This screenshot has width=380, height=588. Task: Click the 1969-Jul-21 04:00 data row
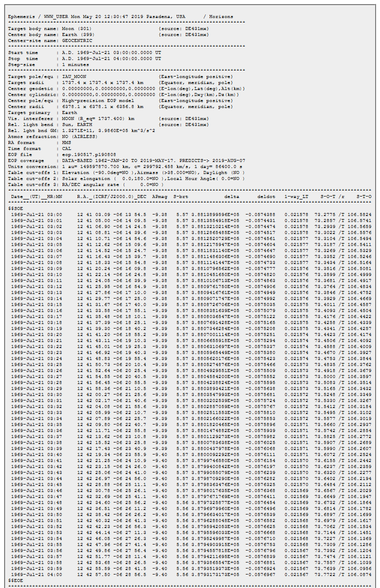[190, 574]
